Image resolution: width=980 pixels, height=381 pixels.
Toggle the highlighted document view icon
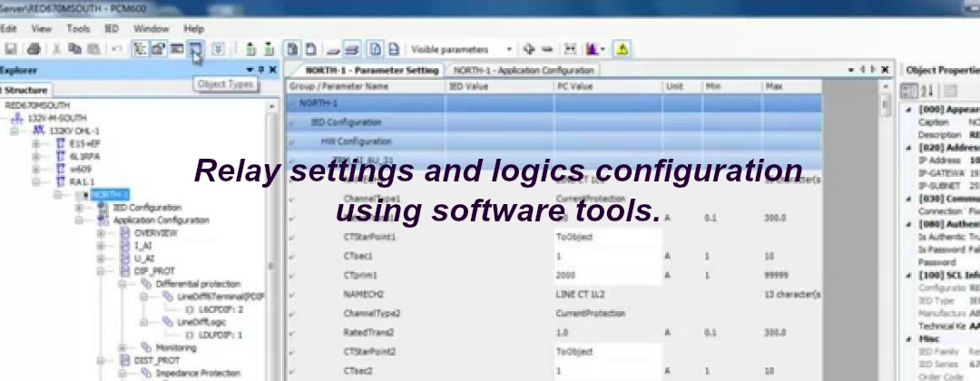click(375, 49)
